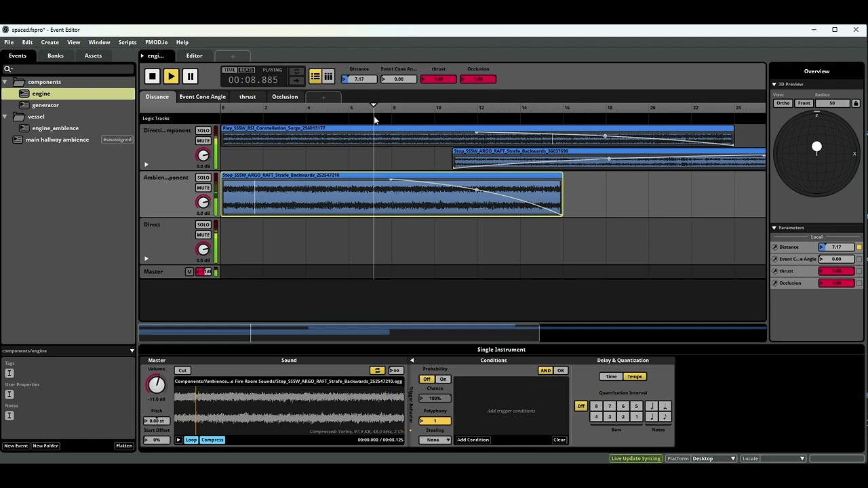Mute the Directional component track
This screenshot has height=488, width=868.
(x=203, y=141)
